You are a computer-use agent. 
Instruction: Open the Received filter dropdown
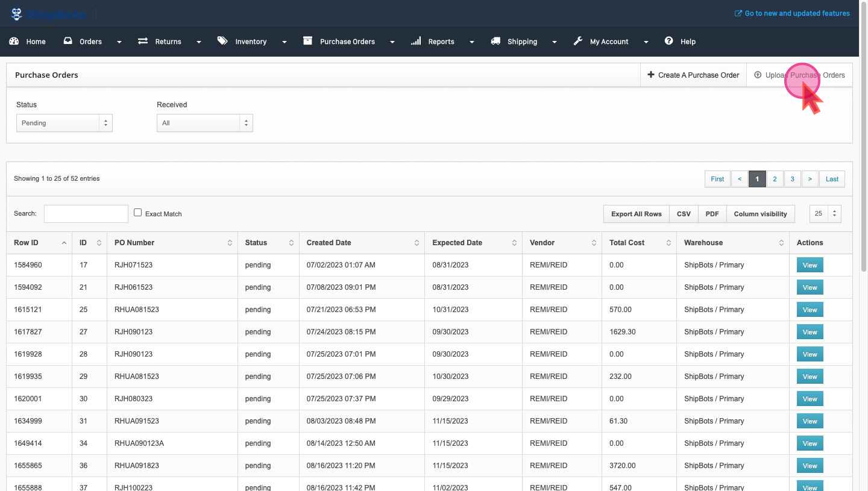pos(204,123)
